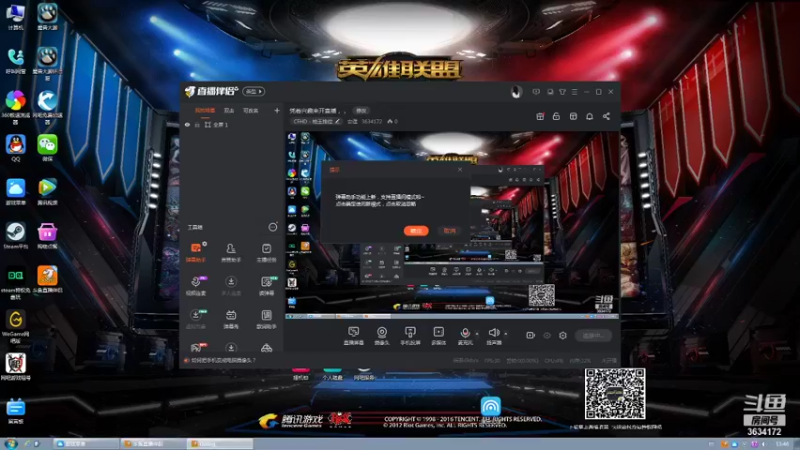Open the WeGame desktop icon

16,327
